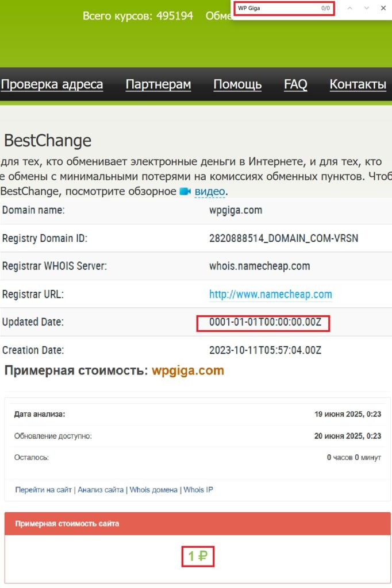This screenshot has height=588, width=392.
Task: Click the red Примерная стоимость сайта header
Action: 67,524
